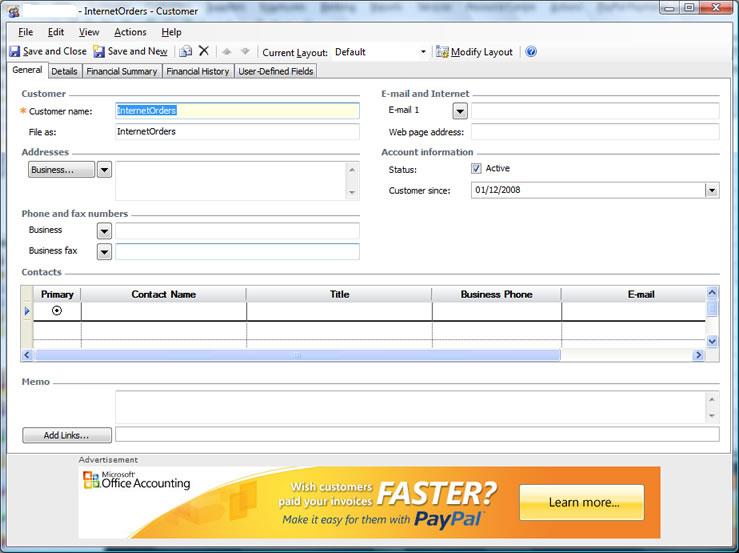
Task: Click the Business phone number field
Action: point(238,231)
